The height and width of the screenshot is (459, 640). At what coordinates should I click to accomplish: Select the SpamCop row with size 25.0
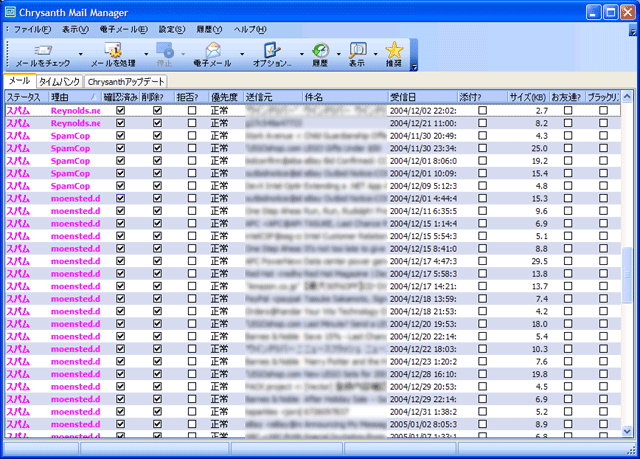[x=313, y=148]
